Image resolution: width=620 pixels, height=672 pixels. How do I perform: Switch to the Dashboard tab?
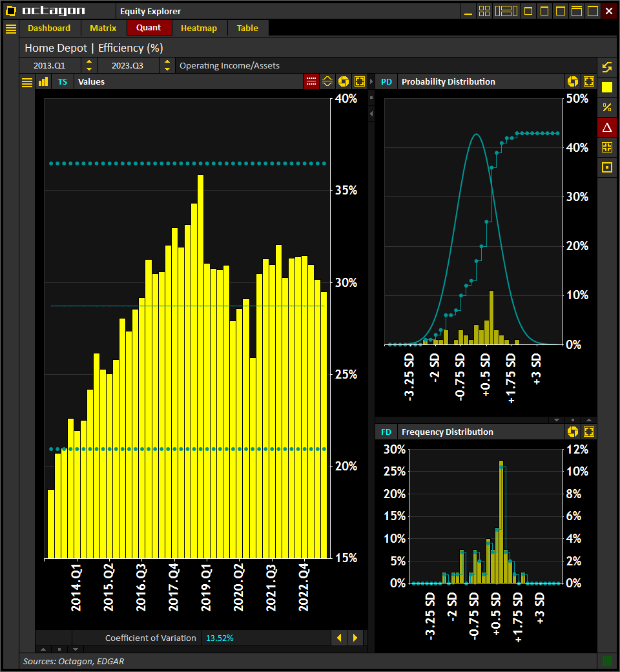49,28
